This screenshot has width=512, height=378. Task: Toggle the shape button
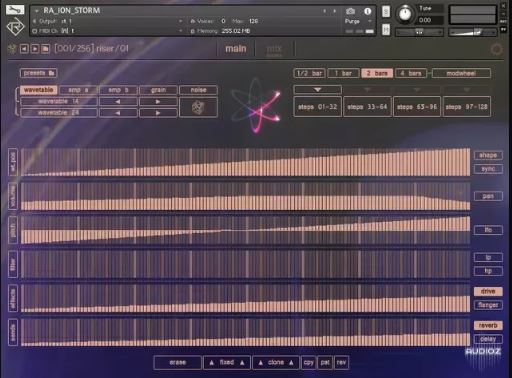coord(488,155)
